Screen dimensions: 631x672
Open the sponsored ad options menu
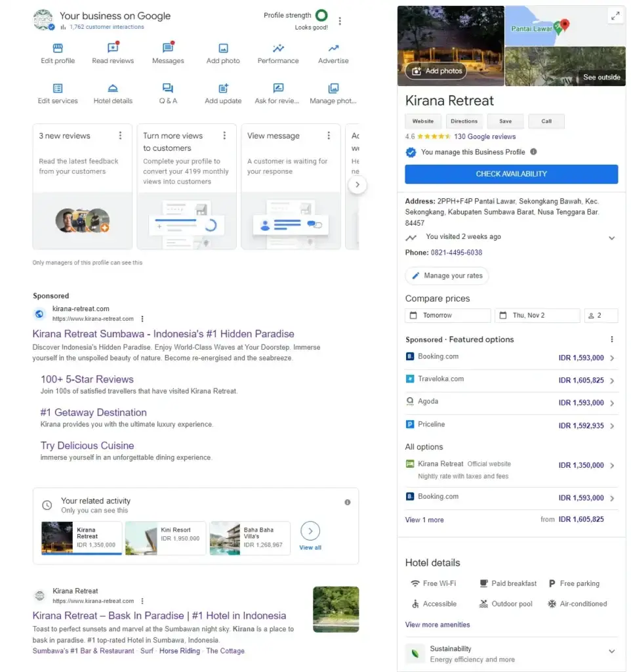142,318
